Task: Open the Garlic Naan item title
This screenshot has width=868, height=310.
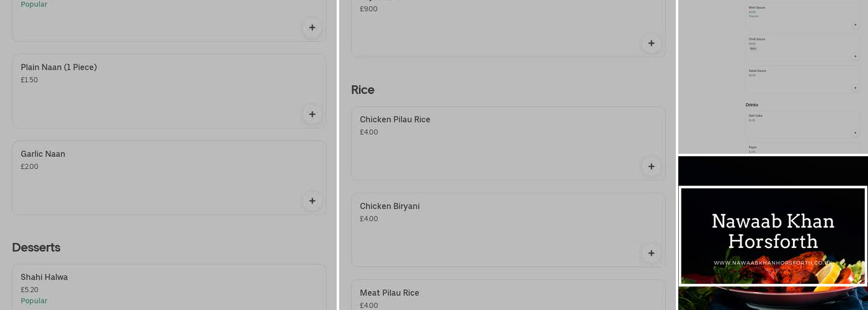Action: pos(43,154)
